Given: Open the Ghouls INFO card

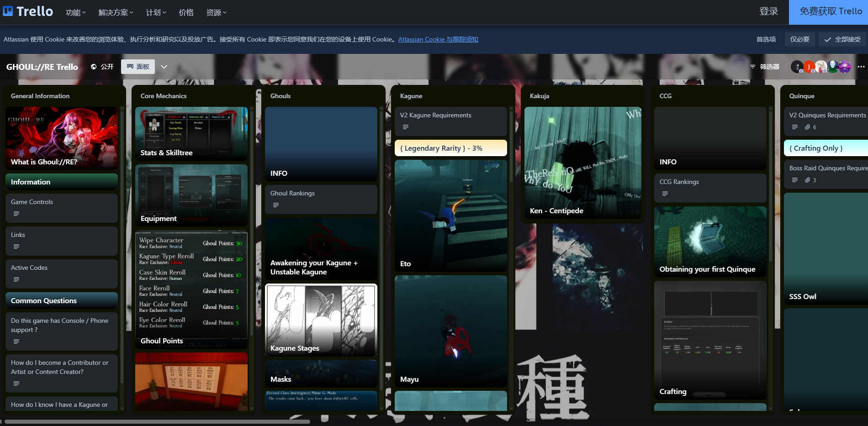Looking at the screenshot, I should 321,144.
